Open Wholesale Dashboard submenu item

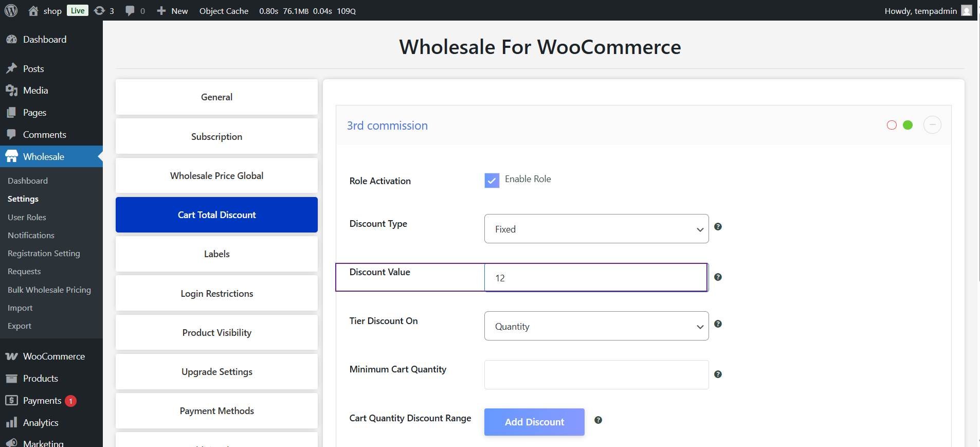28,181
